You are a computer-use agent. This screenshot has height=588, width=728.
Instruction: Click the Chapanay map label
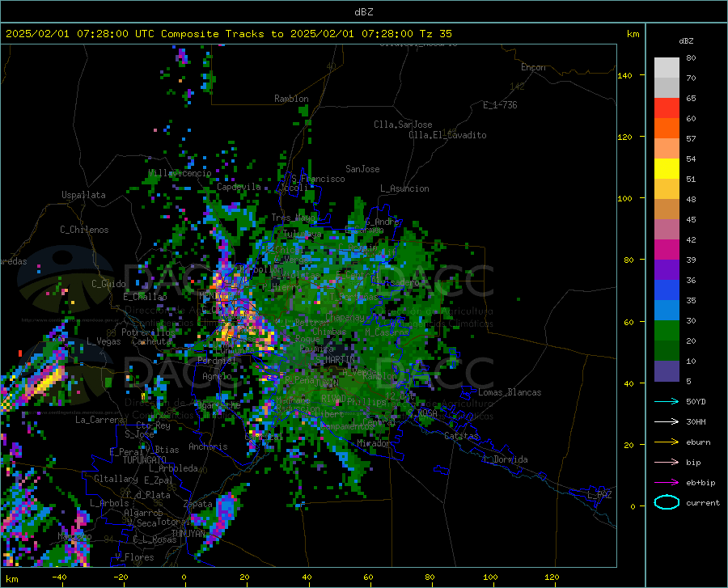pyautogui.click(x=345, y=317)
